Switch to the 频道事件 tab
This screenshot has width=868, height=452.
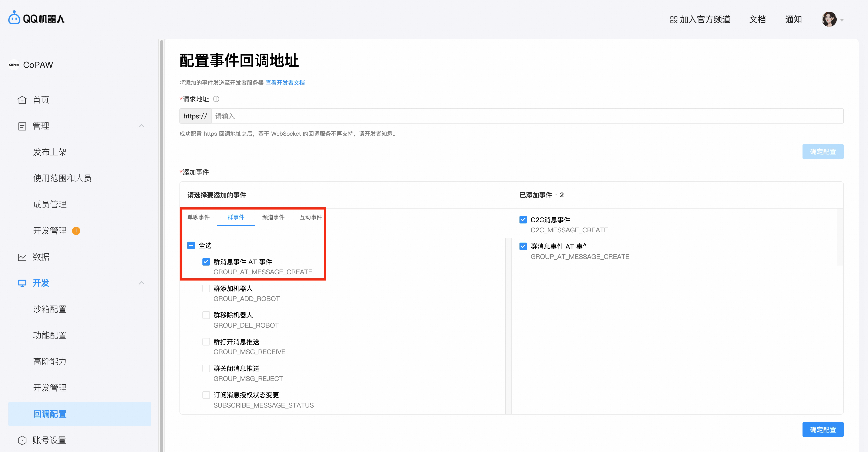point(273,217)
